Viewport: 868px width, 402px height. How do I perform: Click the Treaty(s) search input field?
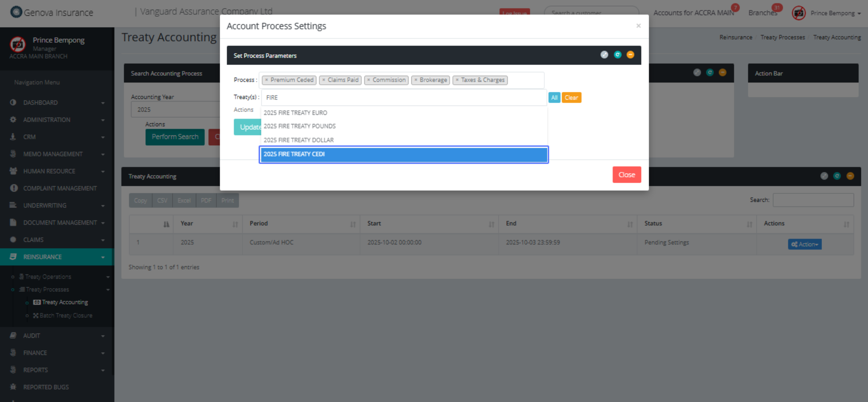point(403,98)
